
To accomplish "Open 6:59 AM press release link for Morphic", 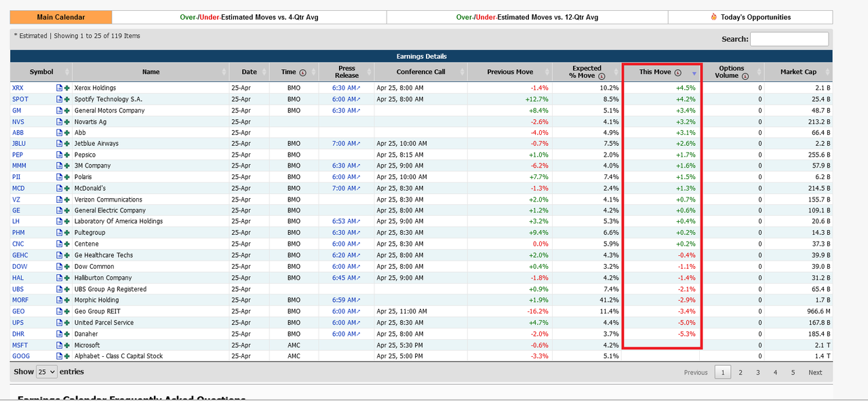I will point(347,300).
